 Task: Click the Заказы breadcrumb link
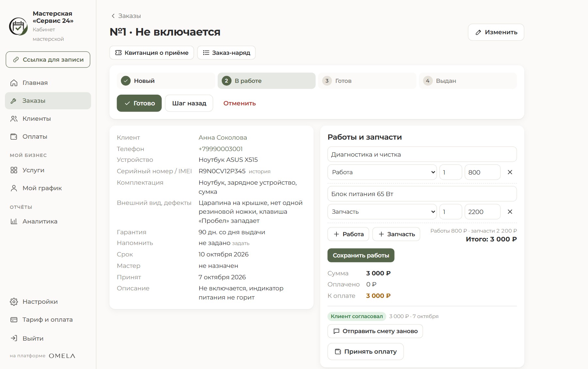click(x=129, y=16)
